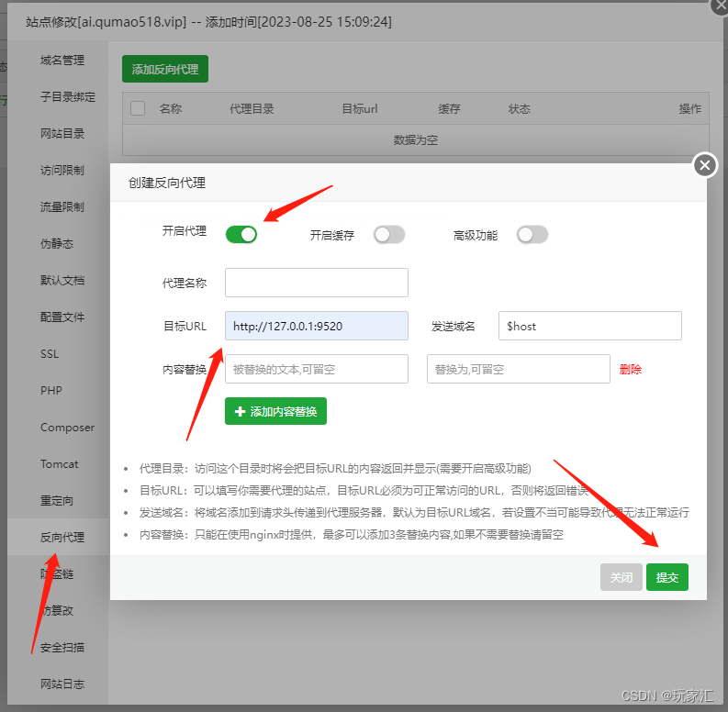Close the create reverse proxy dialog
This screenshot has height=712, width=728.
pyautogui.click(x=705, y=165)
